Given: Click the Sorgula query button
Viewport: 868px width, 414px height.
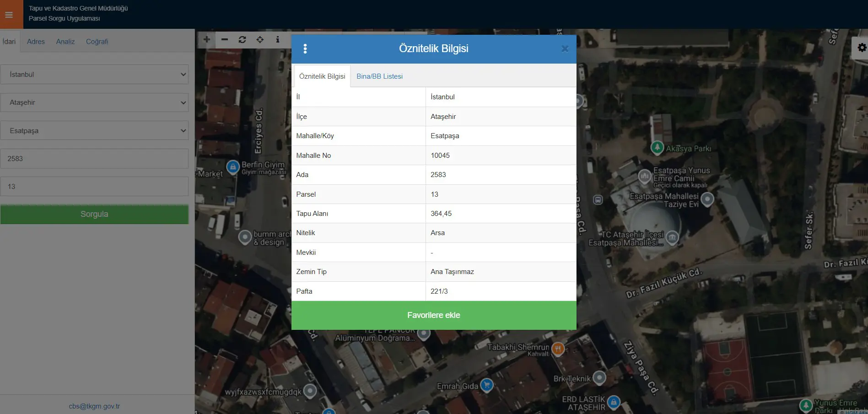Looking at the screenshot, I should [x=94, y=214].
